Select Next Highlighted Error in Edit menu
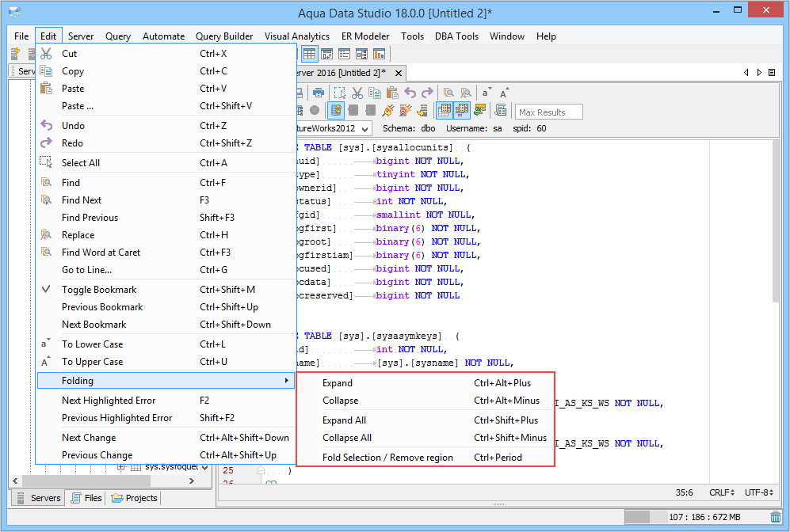The height and width of the screenshot is (532, 790). coord(166,401)
